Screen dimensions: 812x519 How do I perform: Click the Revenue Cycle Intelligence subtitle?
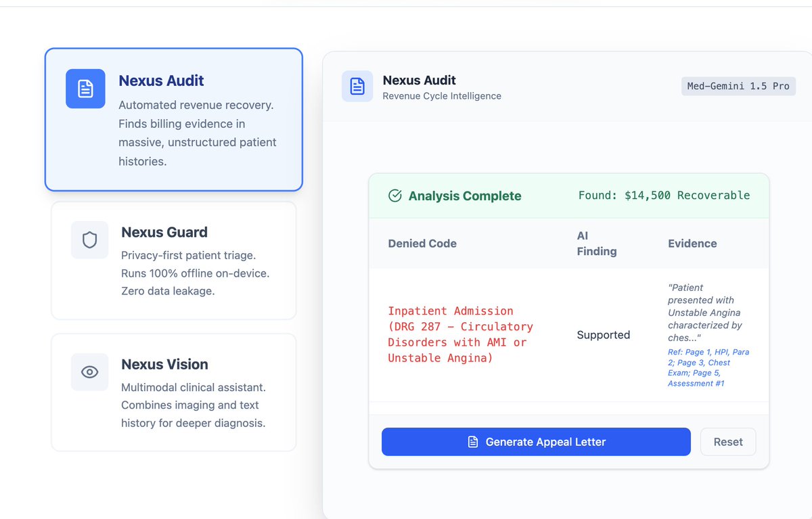click(442, 96)
